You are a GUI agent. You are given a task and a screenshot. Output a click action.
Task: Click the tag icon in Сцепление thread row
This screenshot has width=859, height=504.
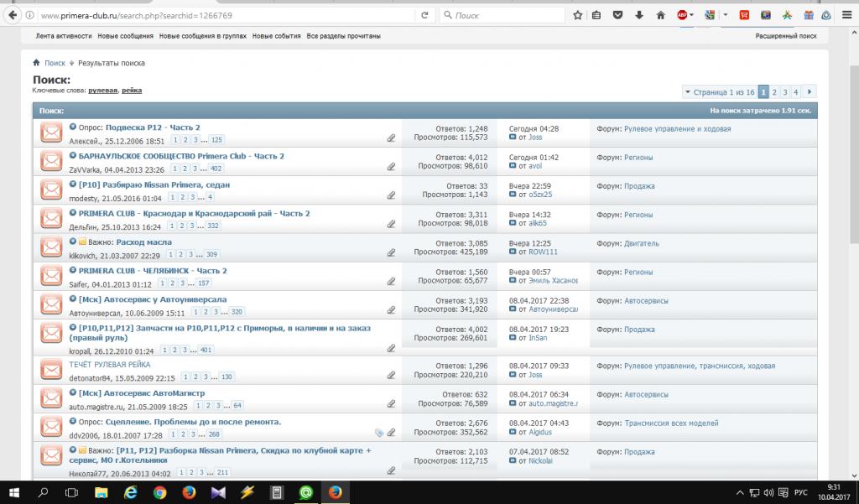(x=379, y=433)
